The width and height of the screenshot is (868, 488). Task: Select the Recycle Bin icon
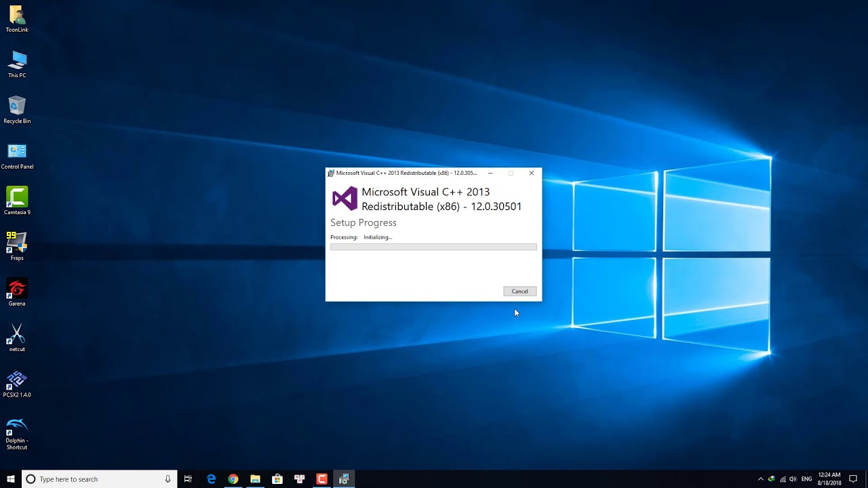[x=17, y=110]
